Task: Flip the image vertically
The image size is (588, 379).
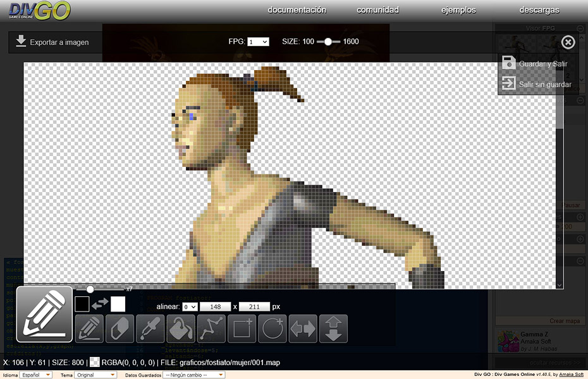Action: [333, 329]
